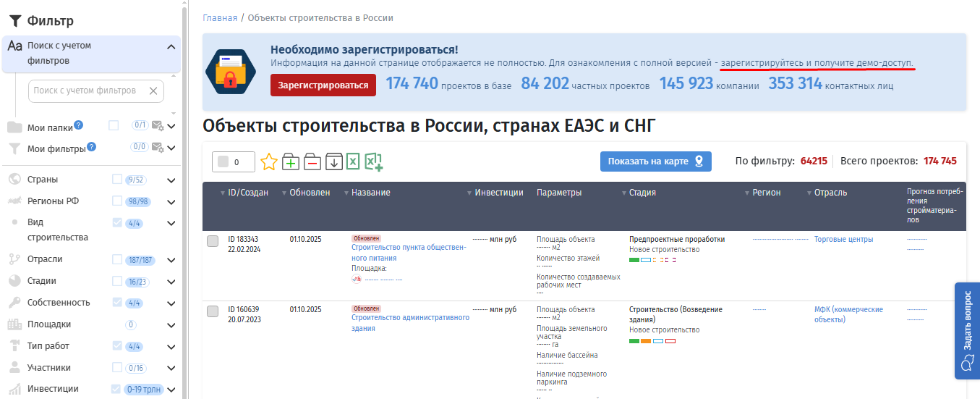The height and width of the screenshot is (399, 980).
Task: Collapse the Поиск с учетом фильтров section
Action: pos(171,47)
